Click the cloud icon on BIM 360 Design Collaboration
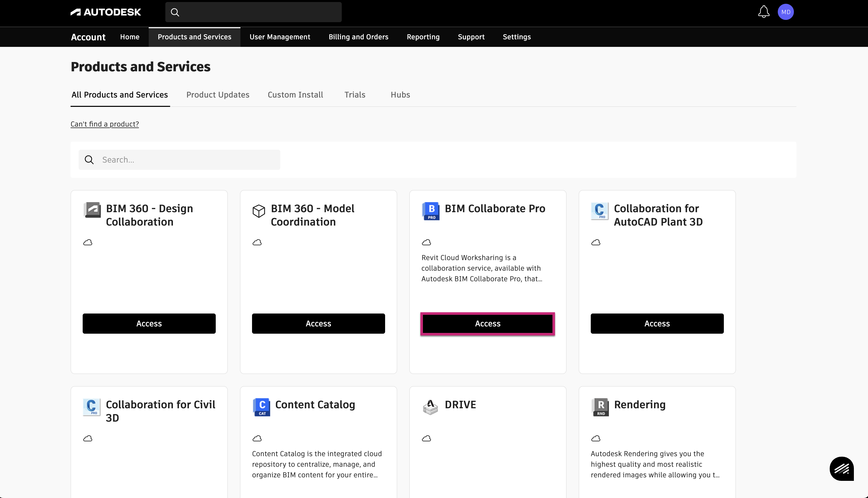 pyautogui.click(x=88, y=242)
